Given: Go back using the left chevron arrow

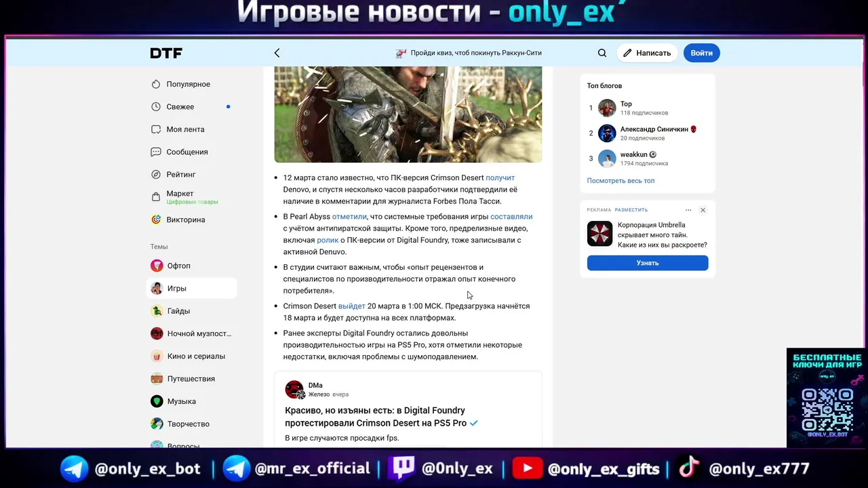Looking at the screenshot, I should (x=277, y=53).
